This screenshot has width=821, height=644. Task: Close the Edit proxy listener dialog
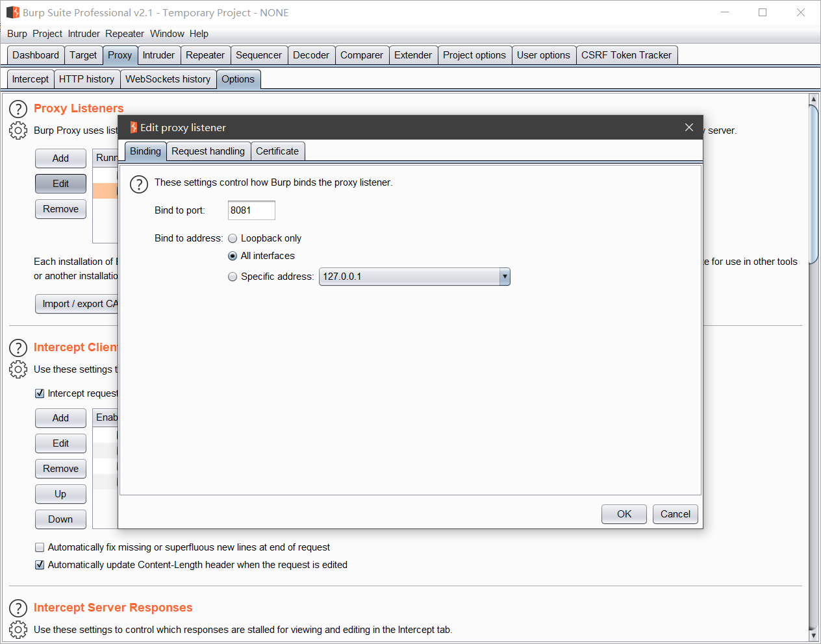(x=689, y=127)
